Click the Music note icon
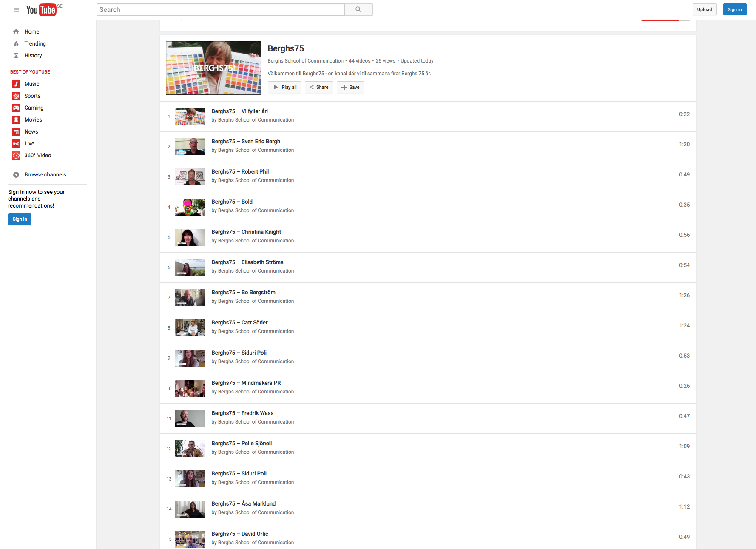This screenshot has height=549, width=756. 16,84
